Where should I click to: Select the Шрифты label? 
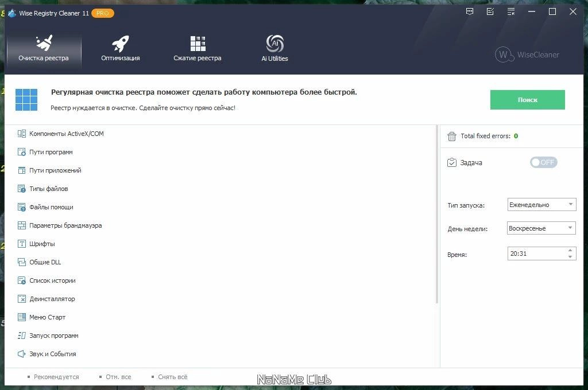point(42,244)
